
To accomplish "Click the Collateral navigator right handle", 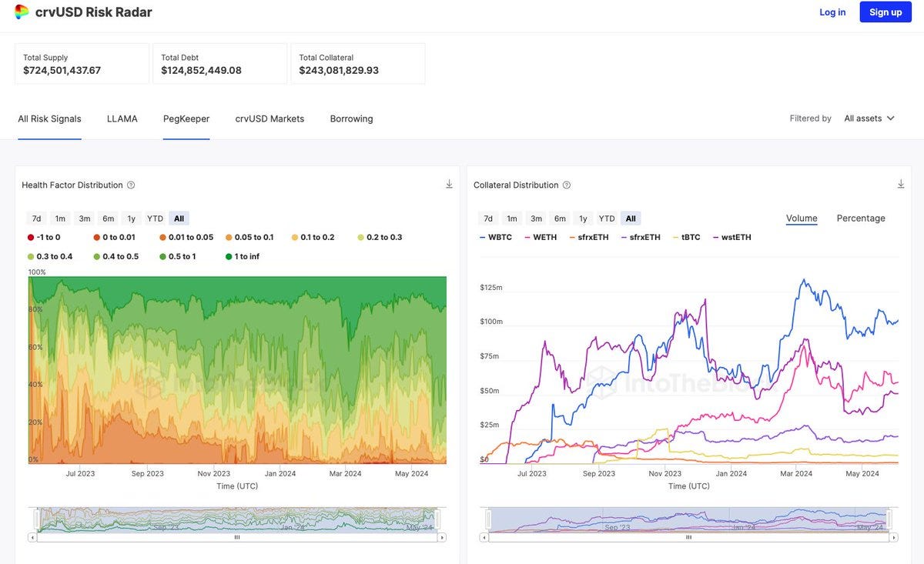I will pyautogui.click(x=890, y=519).
